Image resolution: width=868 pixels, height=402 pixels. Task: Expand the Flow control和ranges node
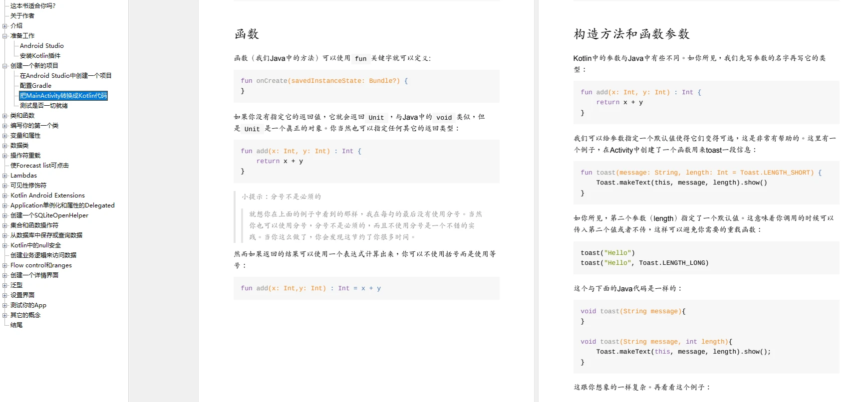point(5,265)
